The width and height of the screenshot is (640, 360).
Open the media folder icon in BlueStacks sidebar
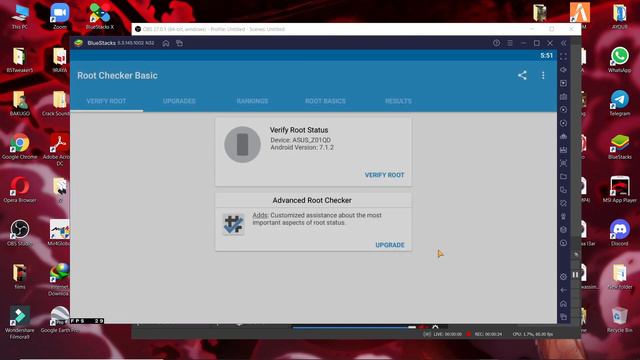[x=564, y=176]
